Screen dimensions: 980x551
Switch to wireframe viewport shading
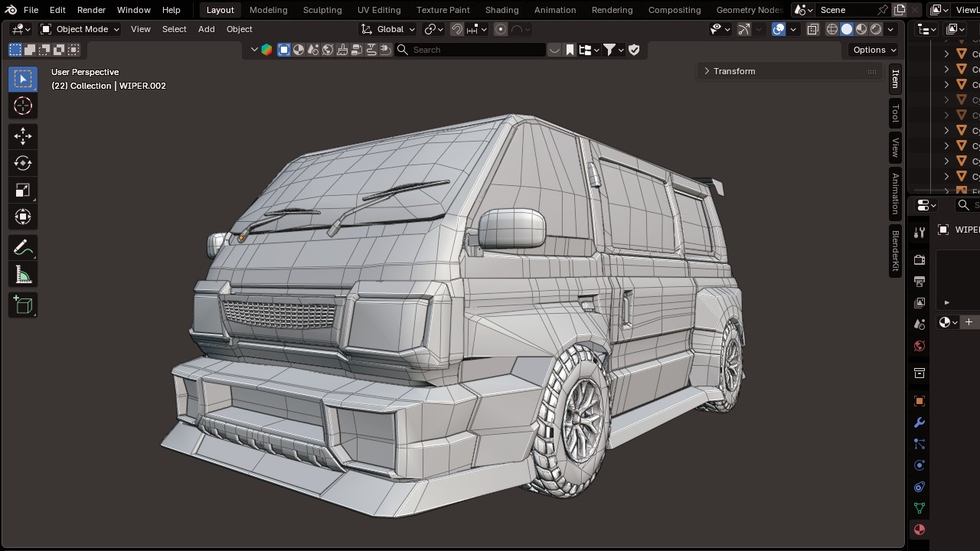click(x=832, y=29)
